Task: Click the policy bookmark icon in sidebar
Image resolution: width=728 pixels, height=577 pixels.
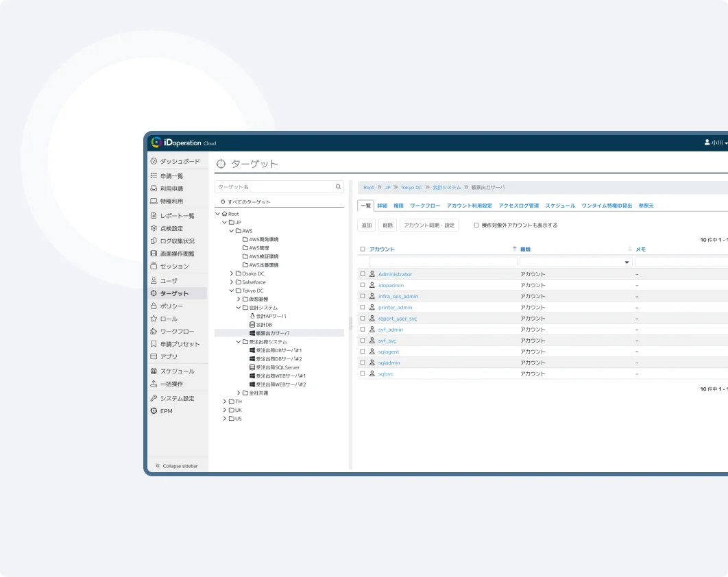Action: [154, 306]
